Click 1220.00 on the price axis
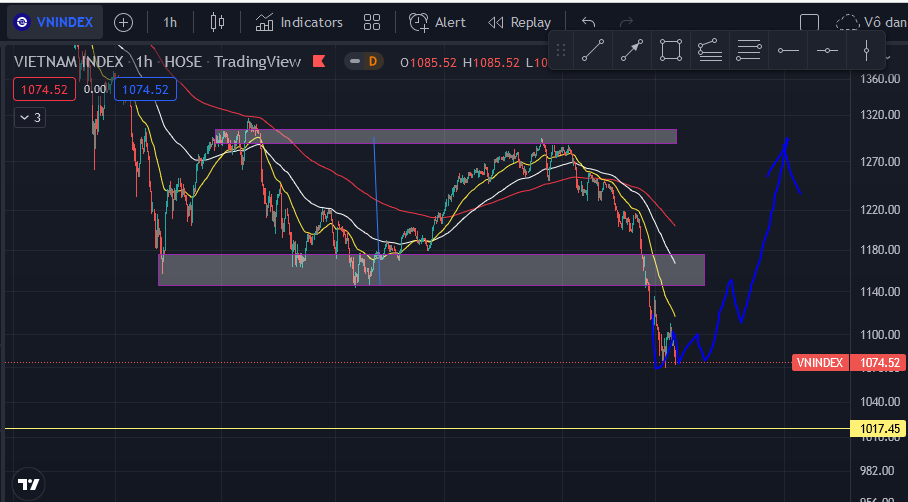Viewport: 908px width, 502px height. coord(880,209)
